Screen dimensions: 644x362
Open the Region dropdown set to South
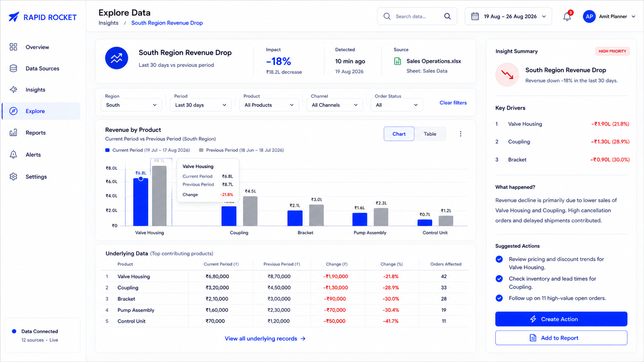(131, 105)
